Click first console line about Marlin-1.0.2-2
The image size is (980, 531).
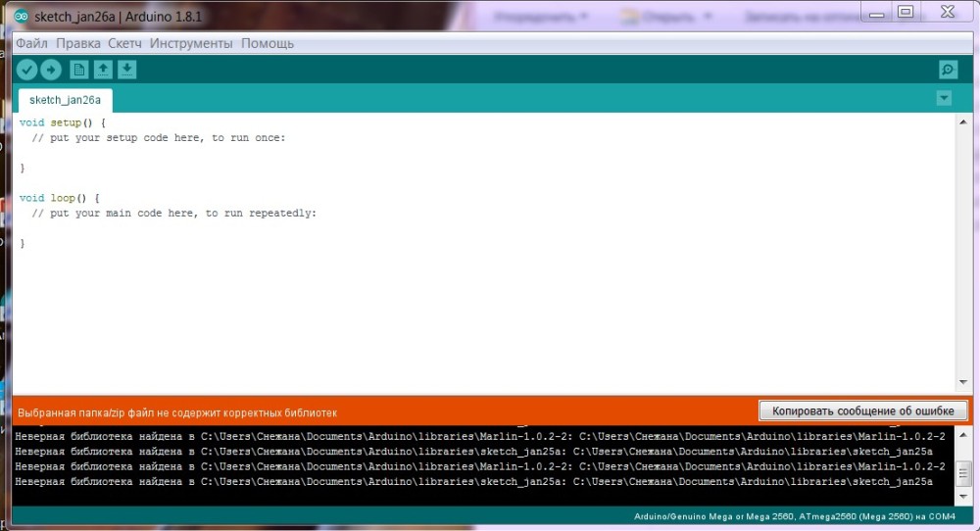(479, 436)
